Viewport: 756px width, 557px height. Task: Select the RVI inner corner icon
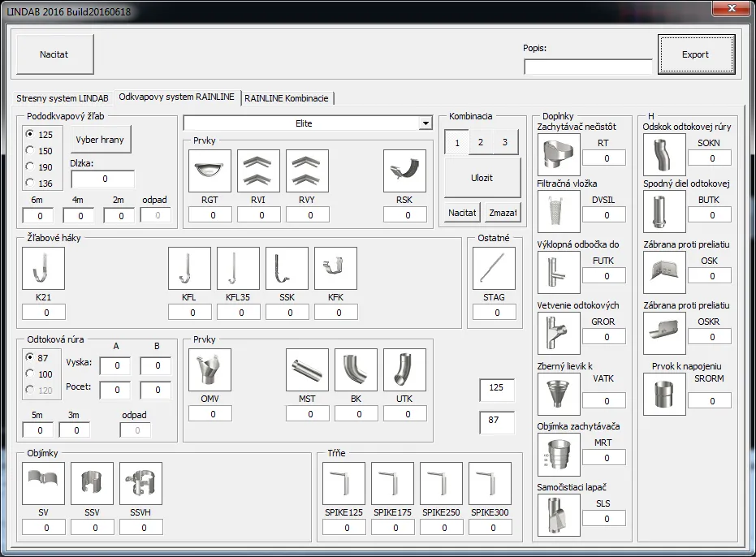[258, 171]
